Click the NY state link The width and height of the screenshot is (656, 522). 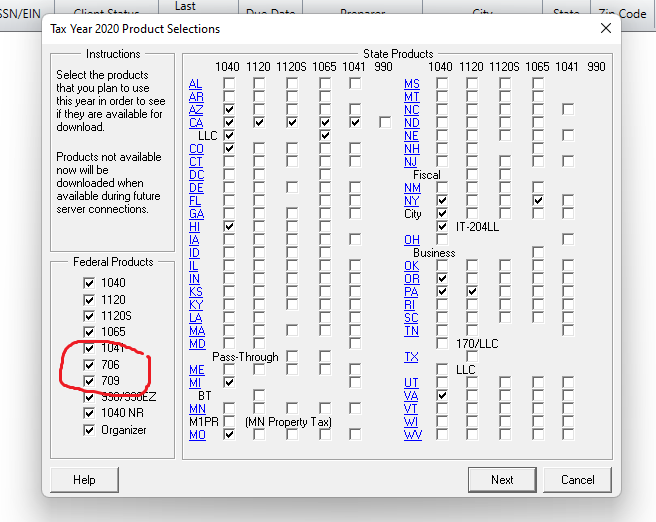(x=411, y=200)
